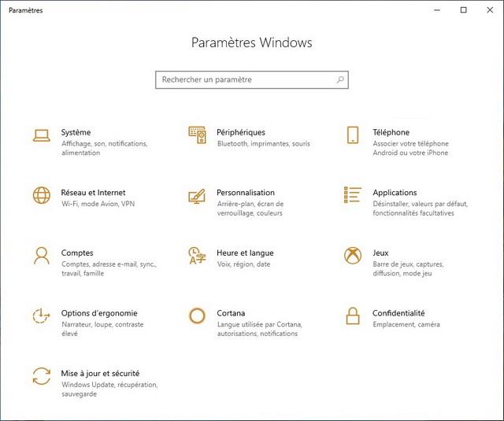Viewport: 504px width, 421px height.
Task: Click the Applications list icon
Action: 353,195
